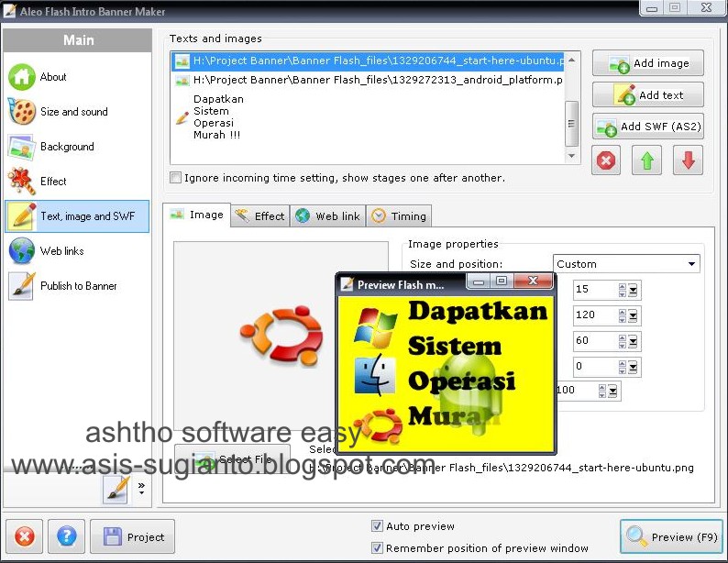Click the spinner arrows beside value 0
This screenshot has width=728, height=563.
tap(623, 367)
